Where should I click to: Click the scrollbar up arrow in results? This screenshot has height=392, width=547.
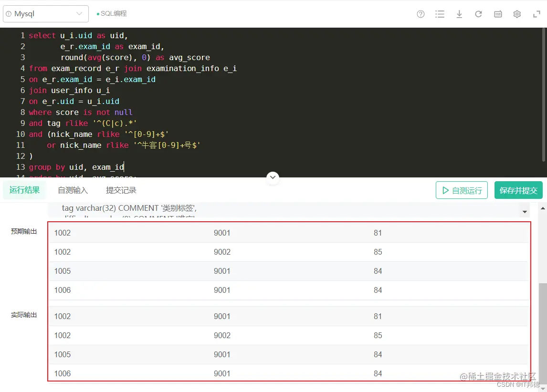tap(543, 208)
